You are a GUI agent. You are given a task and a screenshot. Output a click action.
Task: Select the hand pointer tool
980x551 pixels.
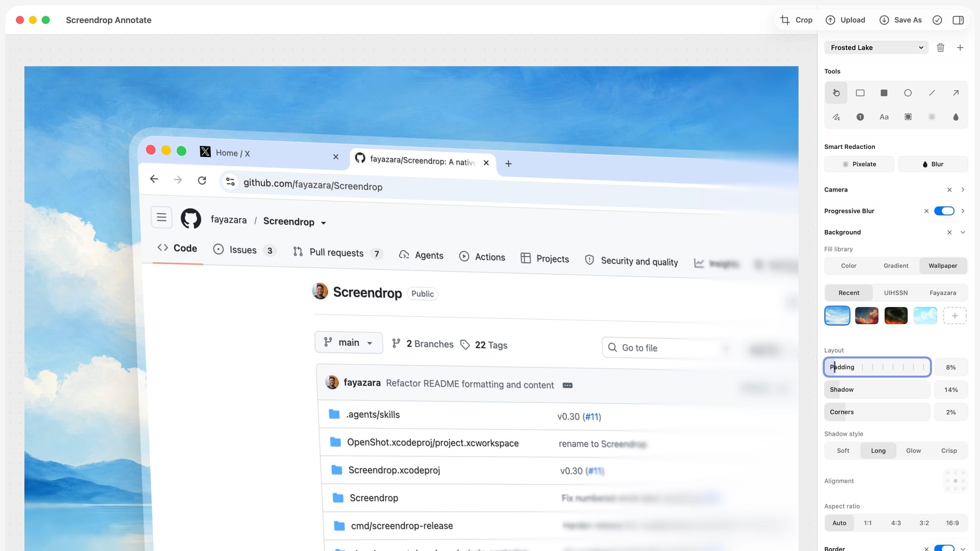[x=836, y=93]
